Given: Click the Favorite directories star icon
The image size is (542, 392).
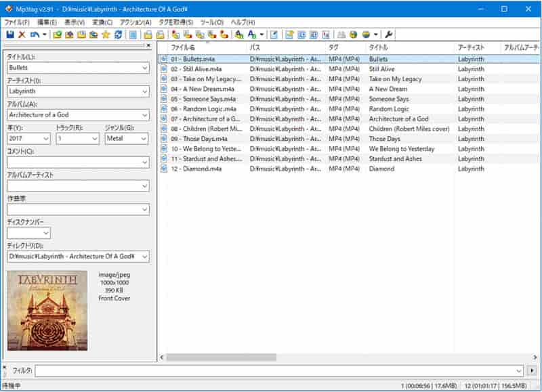Looking at the screenshot, I should click(106, 34).
